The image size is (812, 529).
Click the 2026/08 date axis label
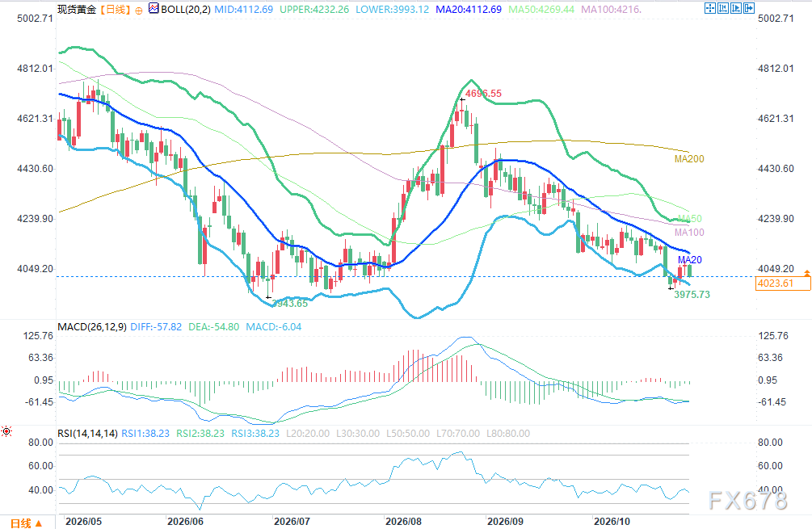[403, 522]
